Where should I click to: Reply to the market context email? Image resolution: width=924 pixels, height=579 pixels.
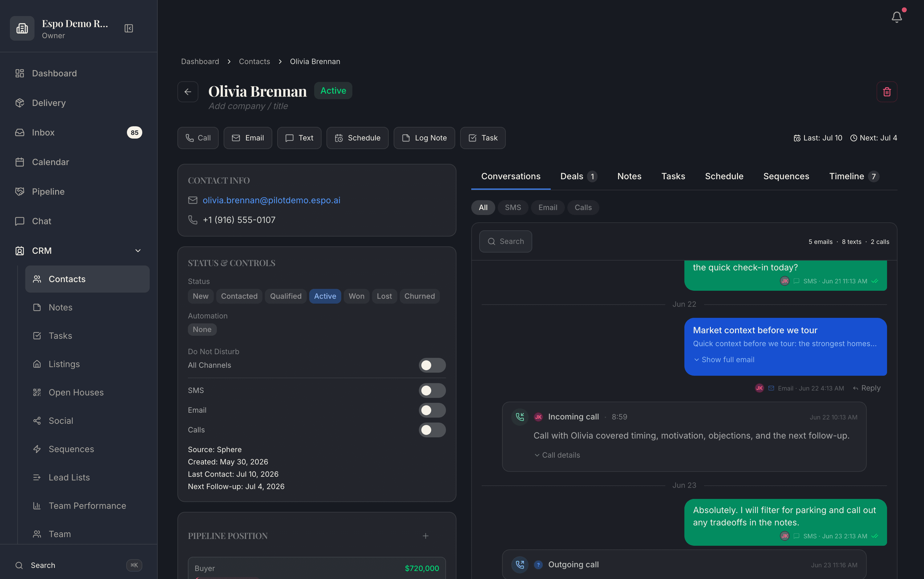(867, 388)
